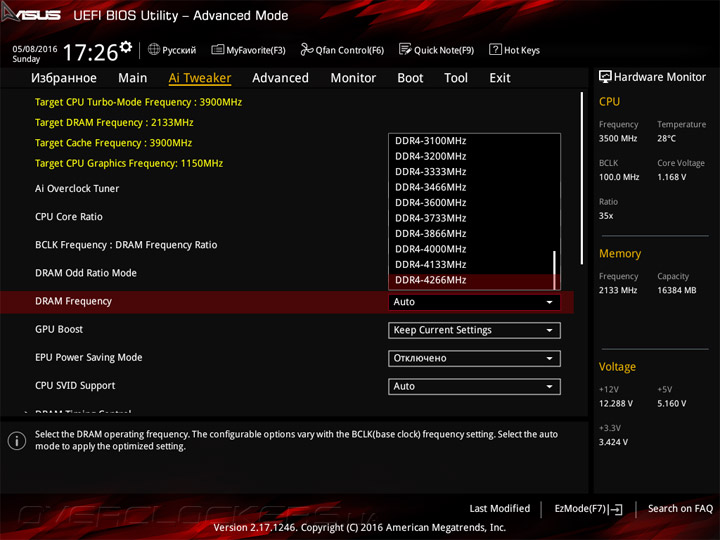Click CPU Temperature 28°C value
This screenshot has width=720, height=540.
[x=666, y=138]
